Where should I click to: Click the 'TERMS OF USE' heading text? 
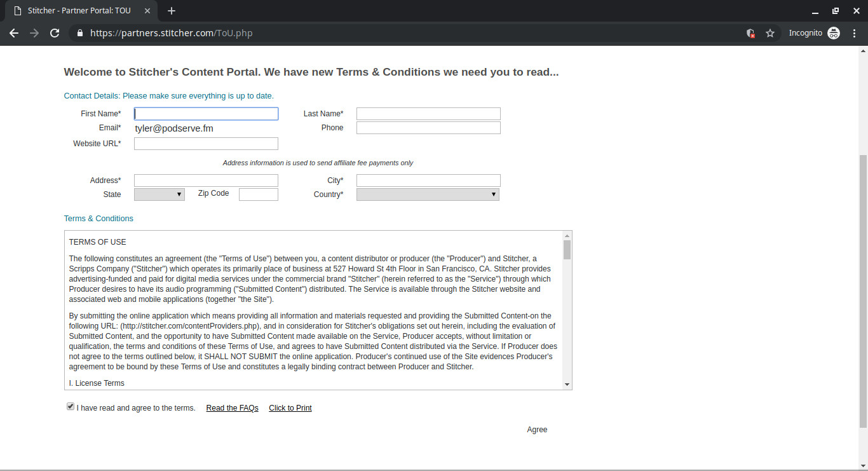point(97,242)
